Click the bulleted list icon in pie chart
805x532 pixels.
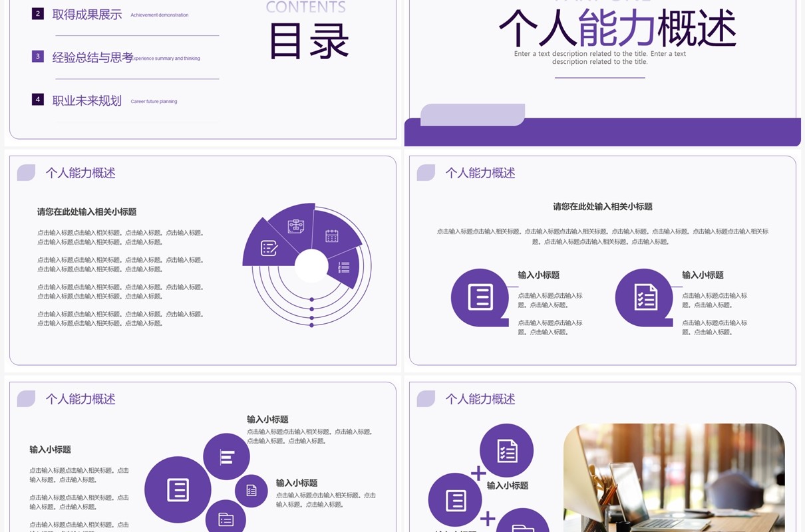pos(344,267)
